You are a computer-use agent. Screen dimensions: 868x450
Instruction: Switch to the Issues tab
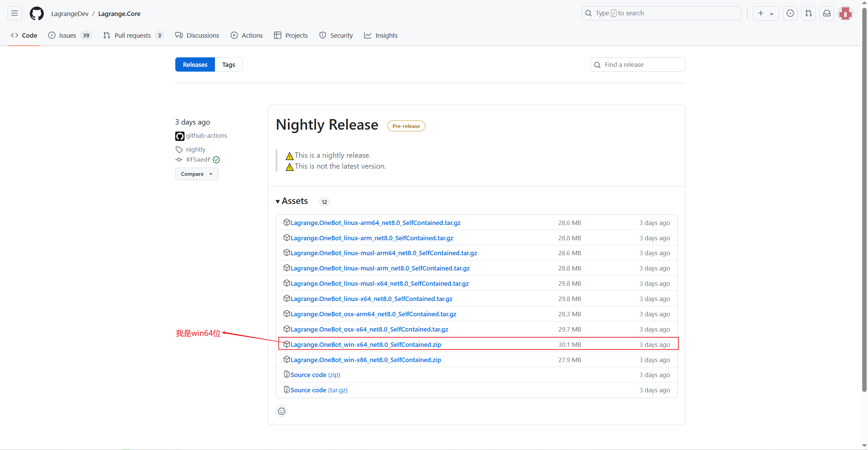point(70,35)
